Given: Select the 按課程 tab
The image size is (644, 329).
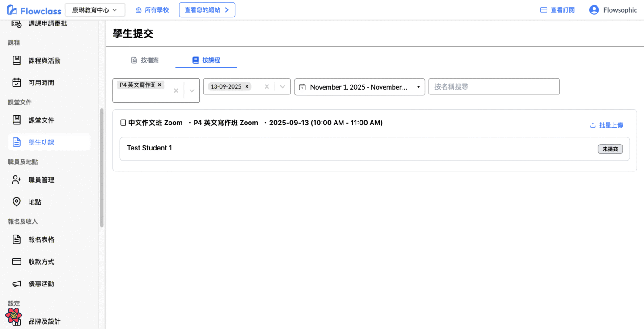Looking at the screenshot, I should (x=206, y=60).
